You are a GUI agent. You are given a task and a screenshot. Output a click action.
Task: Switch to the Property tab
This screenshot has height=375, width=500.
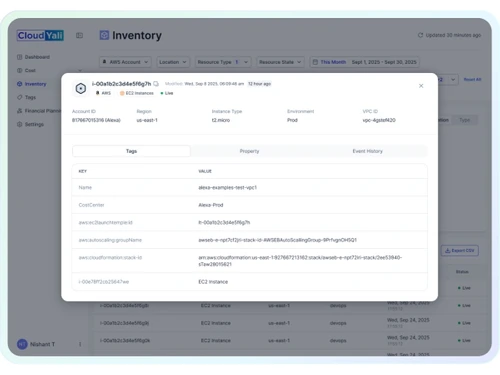point(249,151)
